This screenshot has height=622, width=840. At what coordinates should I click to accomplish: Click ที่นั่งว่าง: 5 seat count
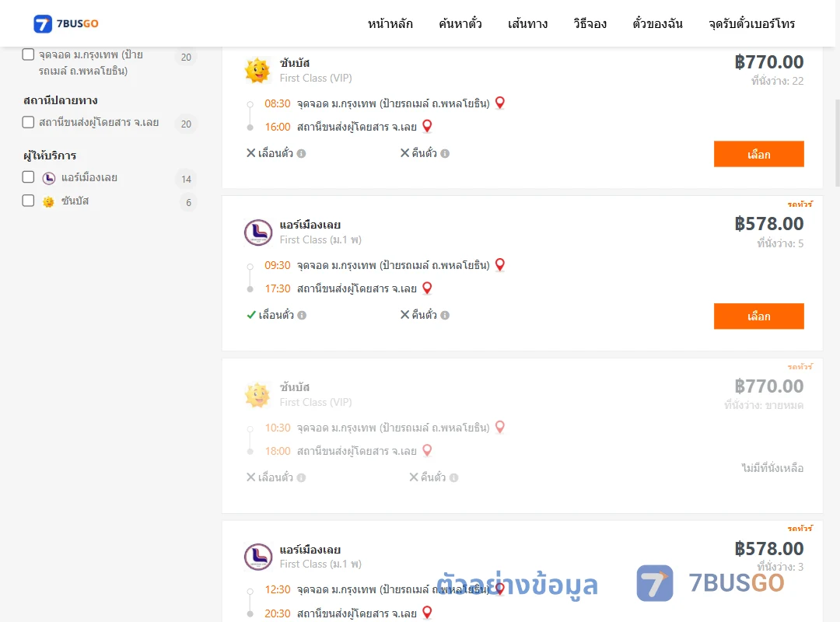tap(780, 243)
